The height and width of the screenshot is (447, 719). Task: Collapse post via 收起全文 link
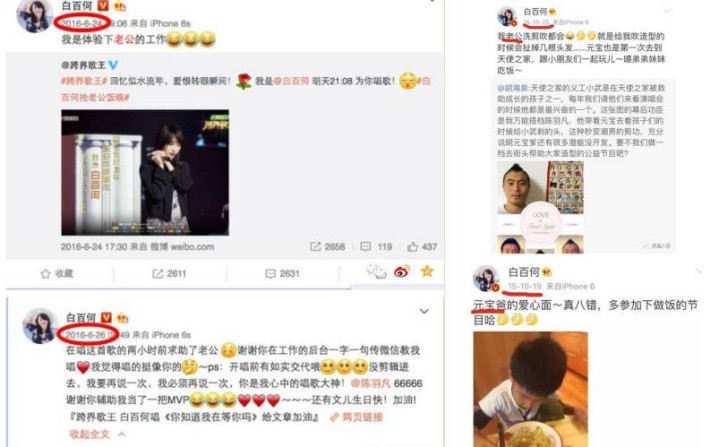[90, 434]
